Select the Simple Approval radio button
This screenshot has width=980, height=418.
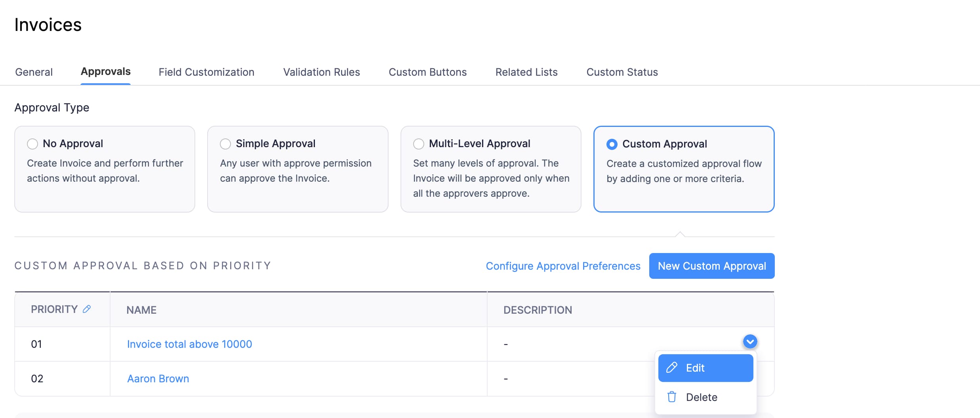point(225,144)
